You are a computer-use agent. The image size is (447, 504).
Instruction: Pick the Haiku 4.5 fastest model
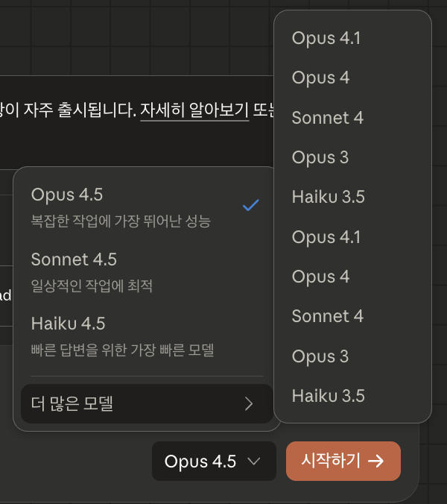147,336
